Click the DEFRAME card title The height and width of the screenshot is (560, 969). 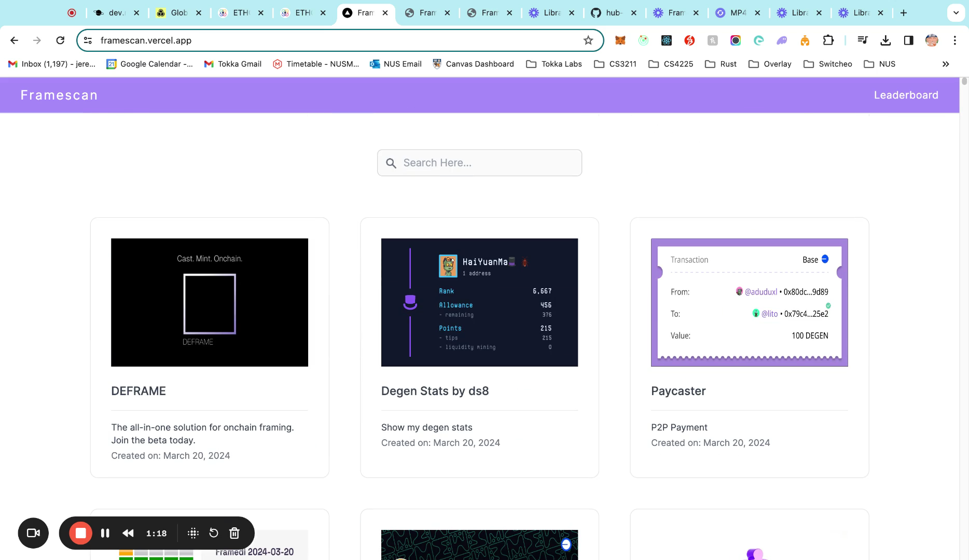pyautogui.click(x=139, y=391)
